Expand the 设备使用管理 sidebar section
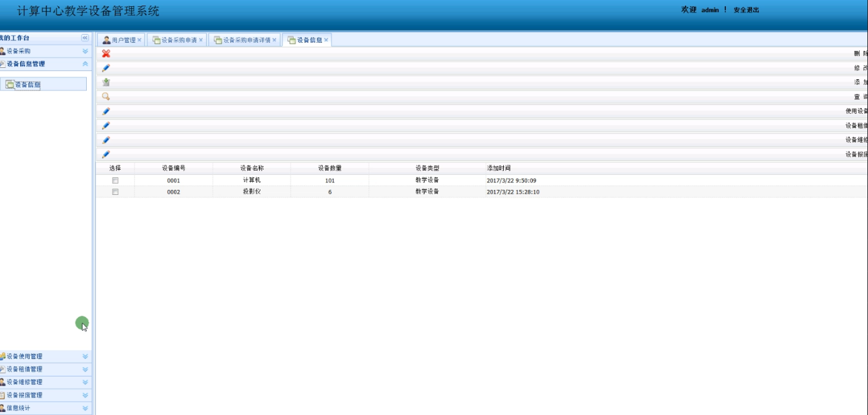868x415 pixels. pyautogui.click(x=86, y=357)
